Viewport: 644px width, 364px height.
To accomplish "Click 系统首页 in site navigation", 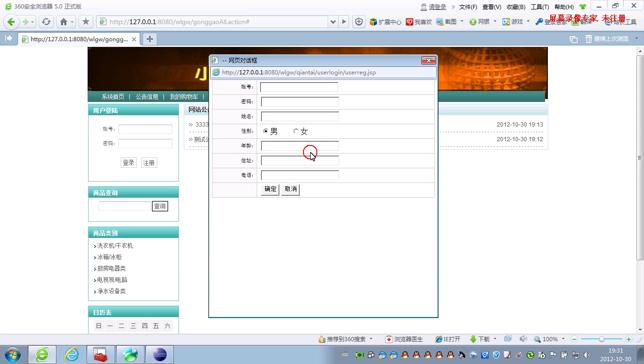I will click(x=113, y=97).
